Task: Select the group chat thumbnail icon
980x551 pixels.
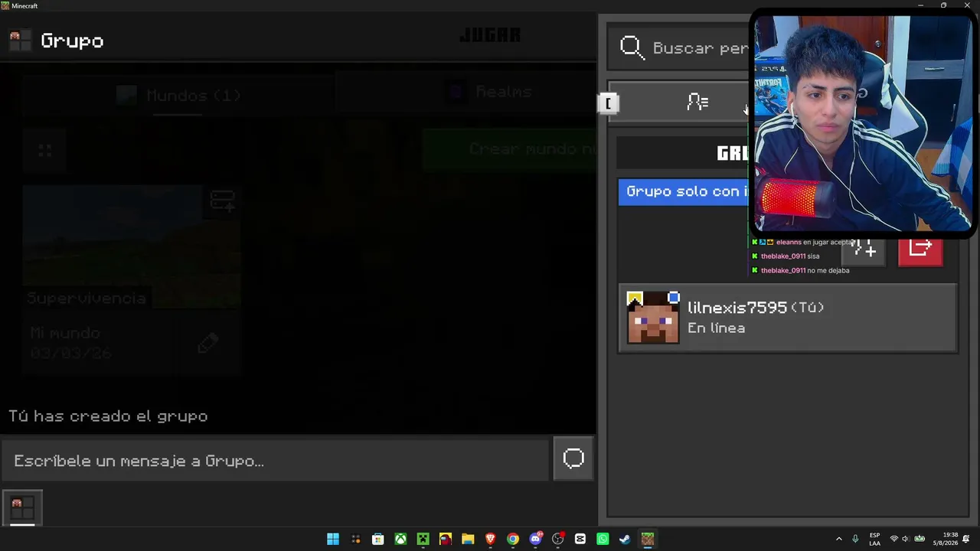Action: pos(22,507)
